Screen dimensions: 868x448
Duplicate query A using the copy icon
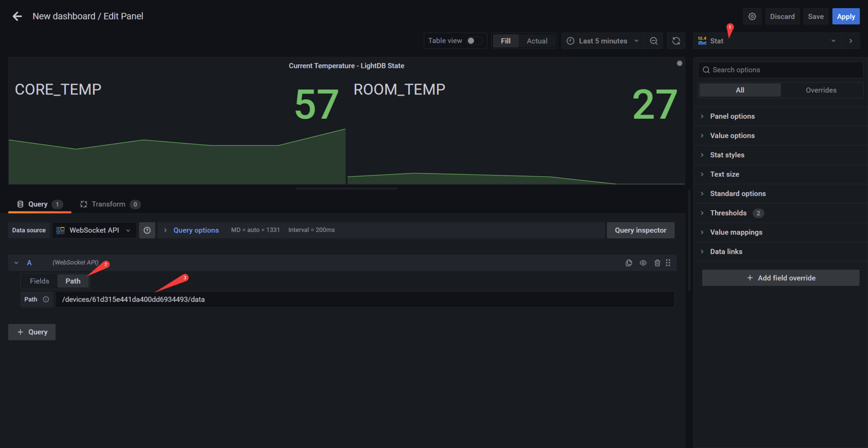[629, 263]
